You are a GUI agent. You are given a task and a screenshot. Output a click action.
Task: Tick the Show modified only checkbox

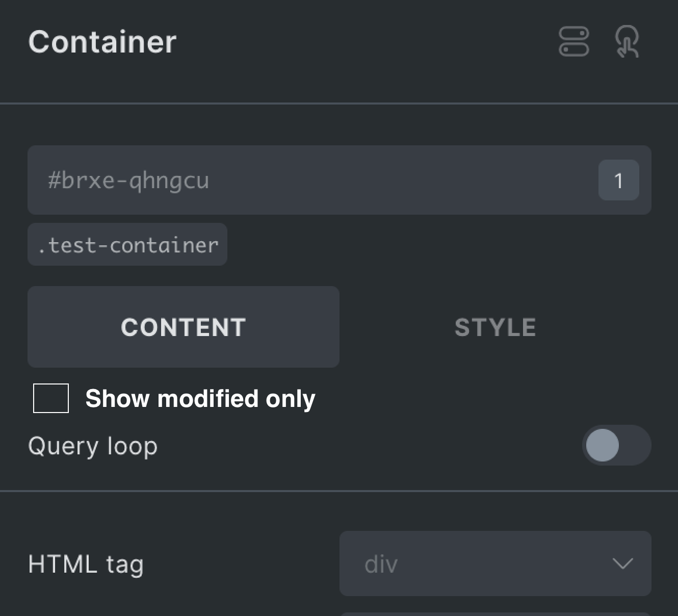51,398
